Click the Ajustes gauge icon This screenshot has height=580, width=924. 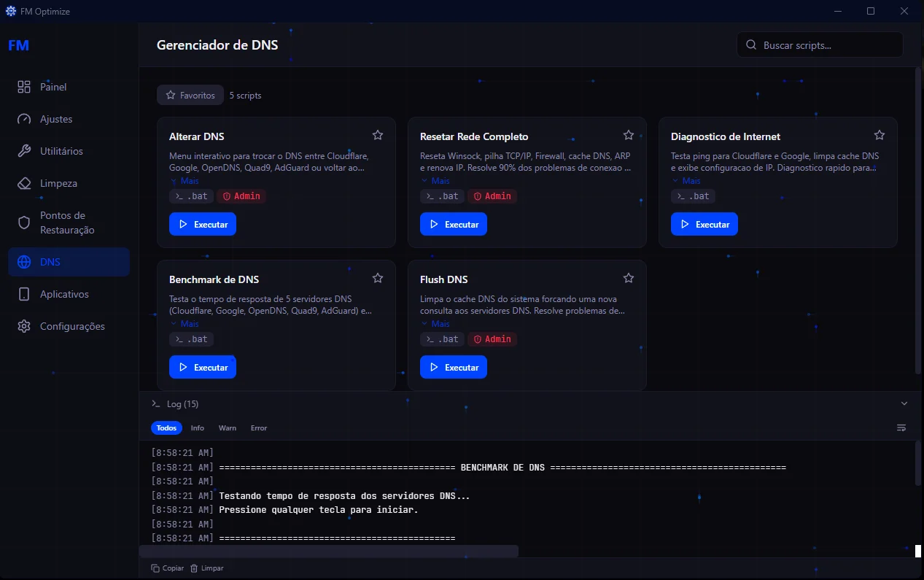pos(24,119)
